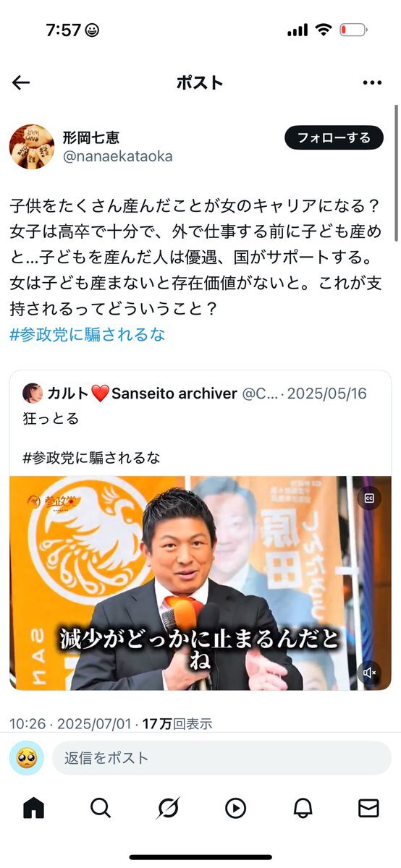Open the hashtag inside the quoted post
401x868 pixels.
click(92, 458)
